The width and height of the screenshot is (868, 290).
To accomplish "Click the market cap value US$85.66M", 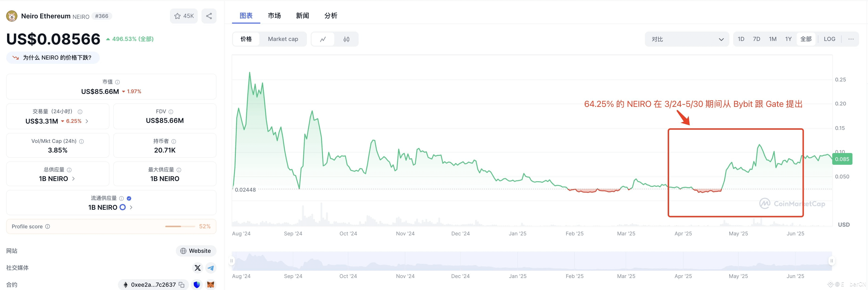I will click(100, 92).
